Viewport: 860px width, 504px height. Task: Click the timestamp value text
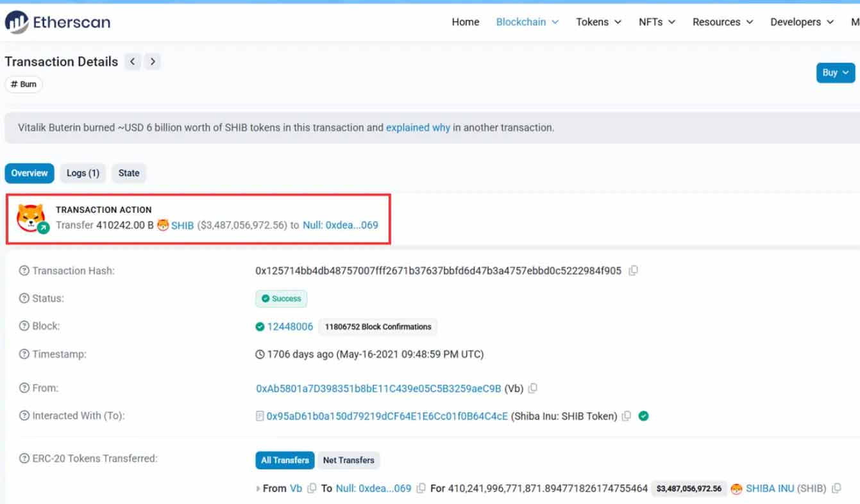[x=375, y=354]
